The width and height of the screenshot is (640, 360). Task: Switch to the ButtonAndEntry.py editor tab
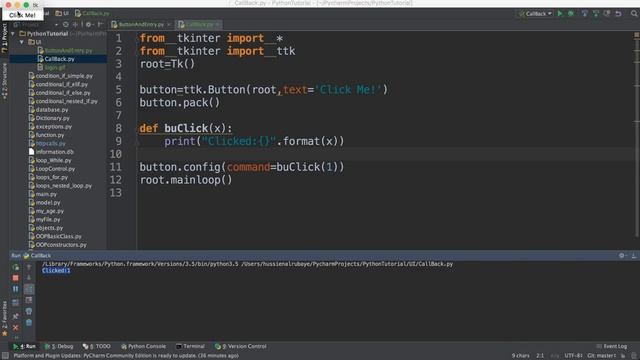coord(141,24)
